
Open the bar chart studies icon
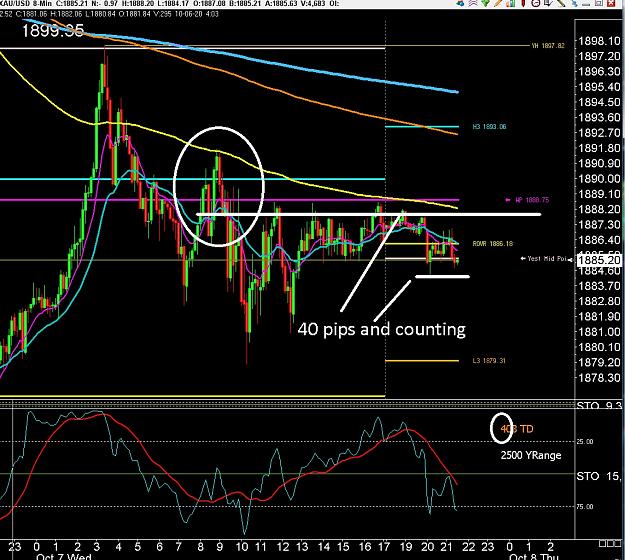pos(510,3)
